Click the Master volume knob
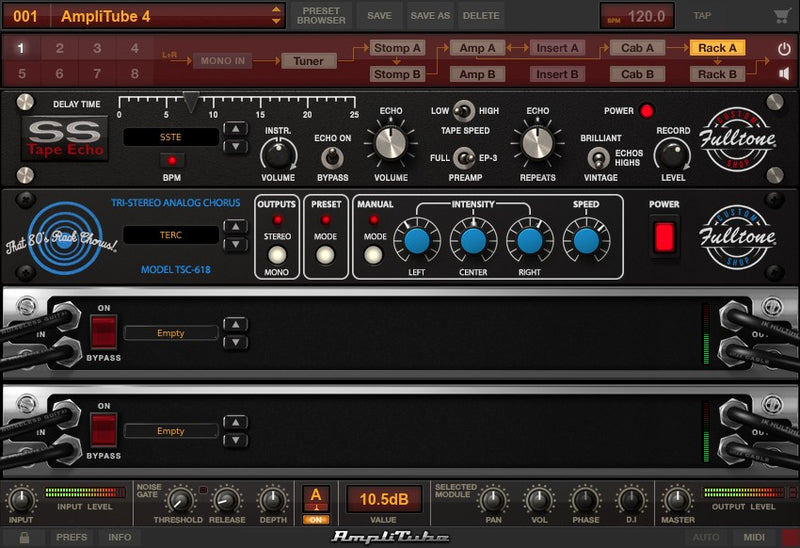This screenshot has height=548, width=800. (677, 499)
